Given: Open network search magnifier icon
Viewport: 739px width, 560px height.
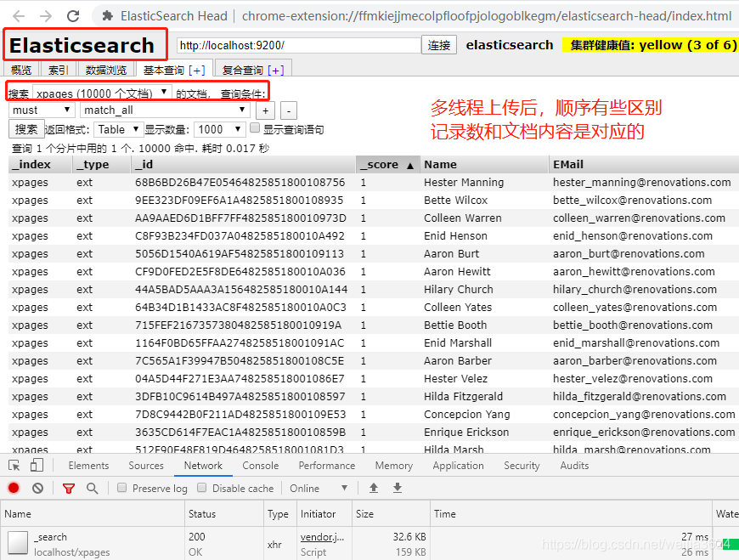Looking at the screenshot, I should (x=93, y=489).
